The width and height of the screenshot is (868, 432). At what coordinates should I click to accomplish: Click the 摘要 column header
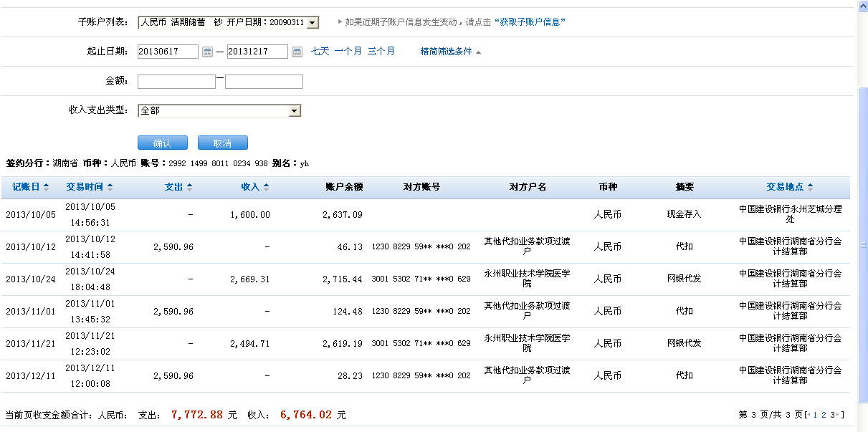click(x=685, y=187)
